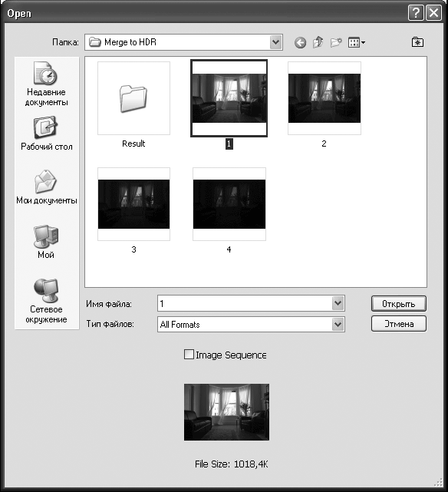Select the Мой computer sidebar icon
Viewport: 448px width, 492px height.
[x=46, y=242]
